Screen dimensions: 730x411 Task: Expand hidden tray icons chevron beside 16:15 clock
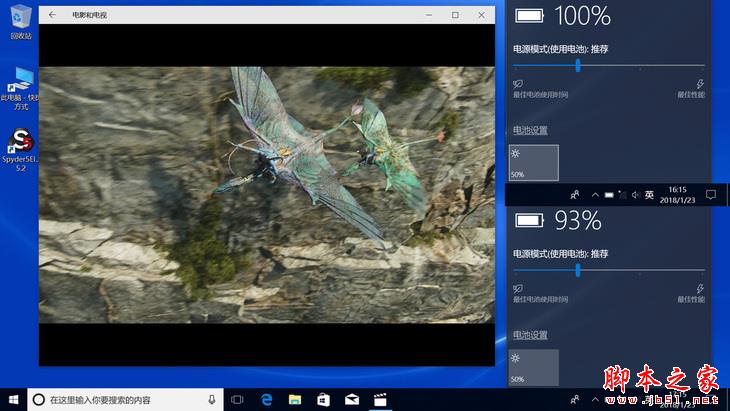[595, 195]
